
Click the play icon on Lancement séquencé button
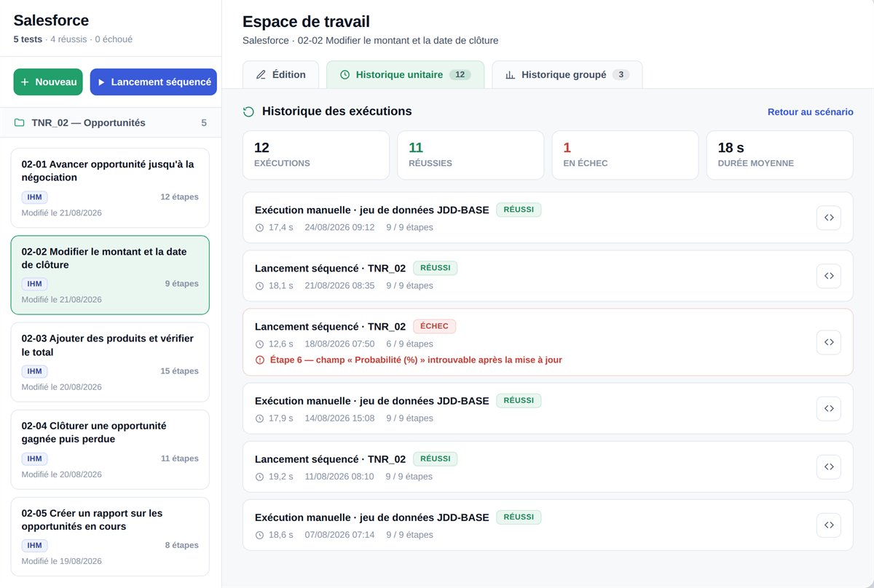(101, 82)
